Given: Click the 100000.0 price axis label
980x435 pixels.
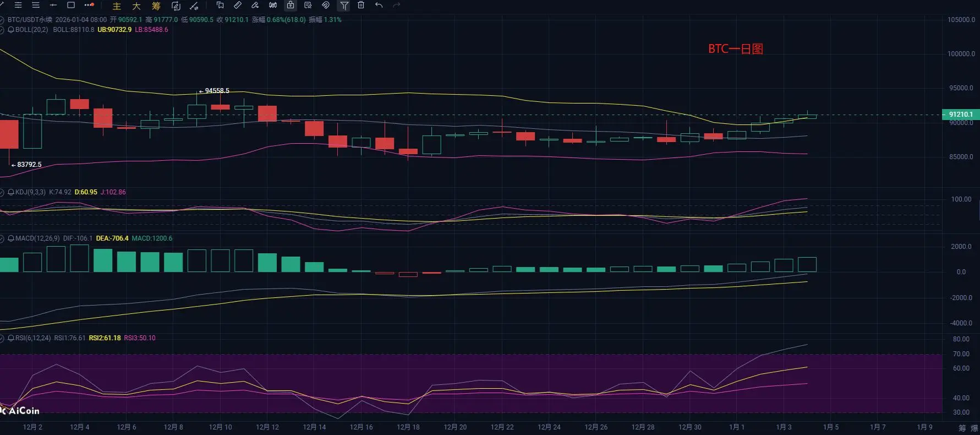Looking at the screenshot, I should coord(961,54).
